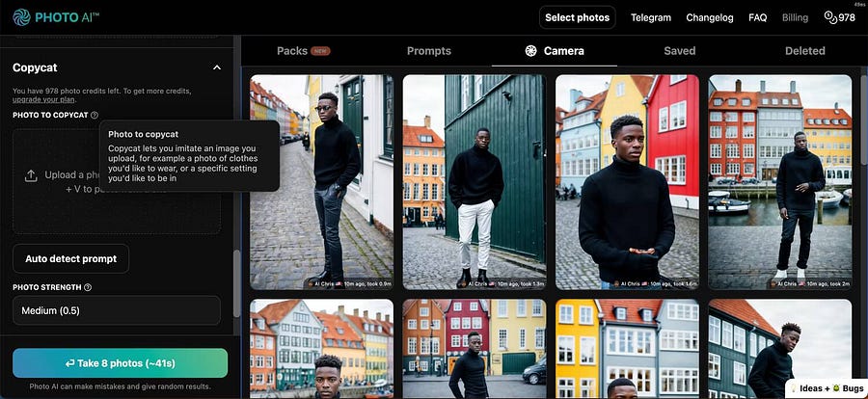Switch to the Camera tab
868x399 pixels.
click(x=555, y=51)
